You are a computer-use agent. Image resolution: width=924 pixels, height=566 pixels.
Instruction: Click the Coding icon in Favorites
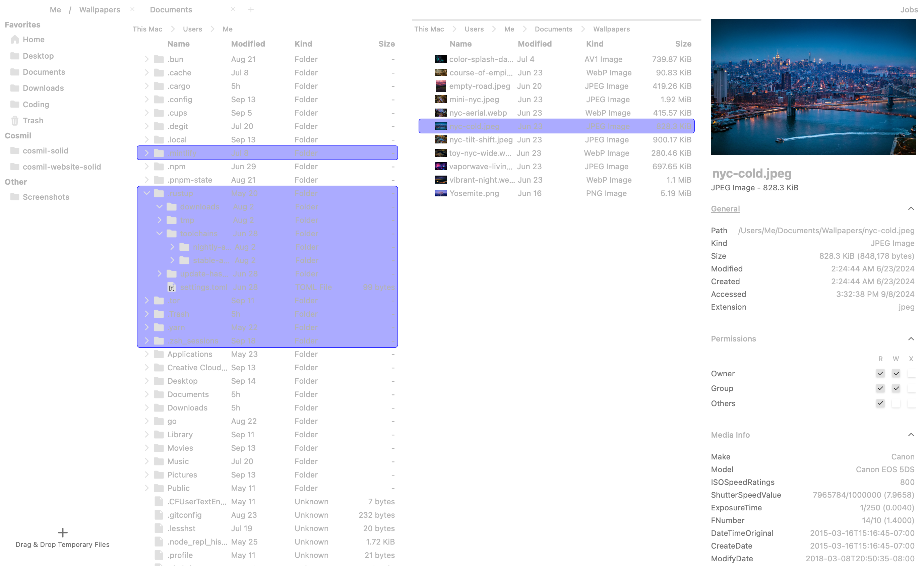coord(14,104)
